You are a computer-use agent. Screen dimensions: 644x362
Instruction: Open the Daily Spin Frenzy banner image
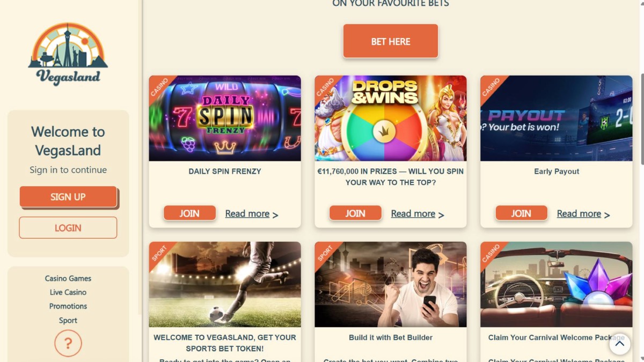tap(225, 119)
